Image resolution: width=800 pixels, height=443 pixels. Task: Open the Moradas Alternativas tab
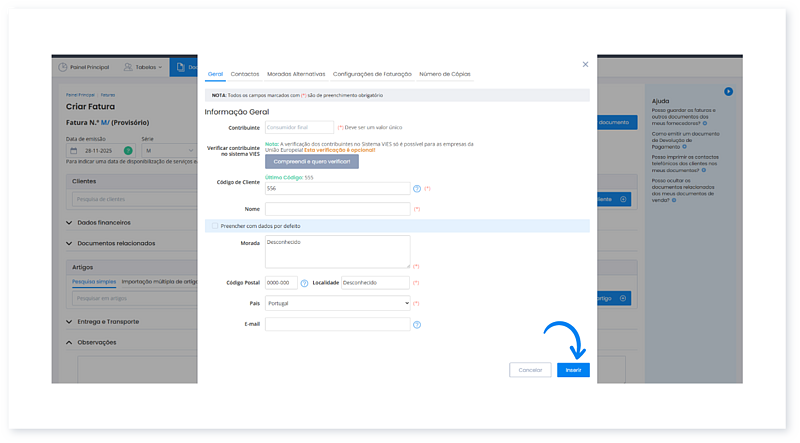point(296,74)
